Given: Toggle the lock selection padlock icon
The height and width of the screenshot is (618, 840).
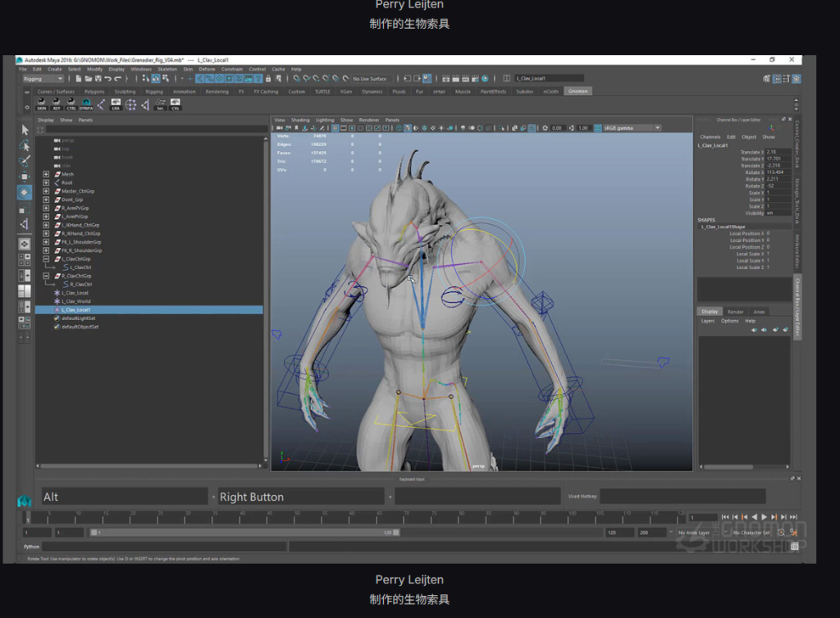Looking at the screenshot, I should (268, 79).
